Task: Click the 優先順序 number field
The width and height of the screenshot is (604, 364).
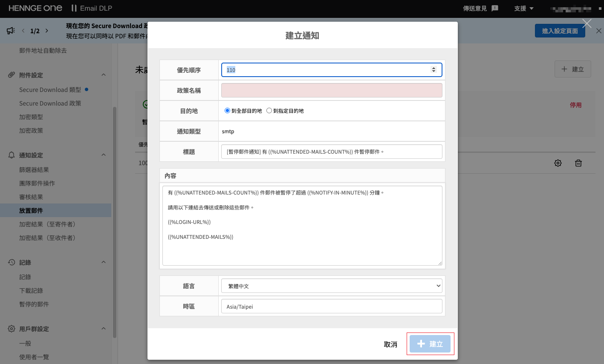Action: pyautogui.click(x=332, y=70)
